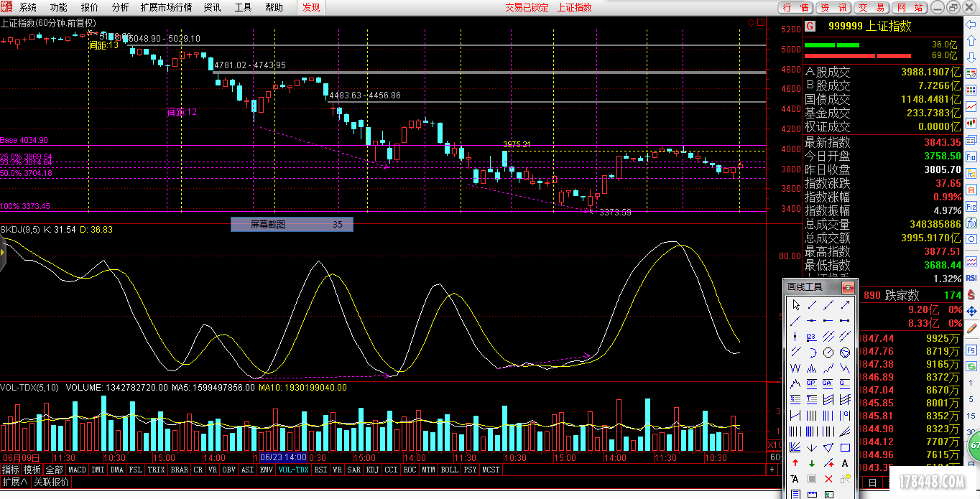Click the 发现 button

coord(311,7)
